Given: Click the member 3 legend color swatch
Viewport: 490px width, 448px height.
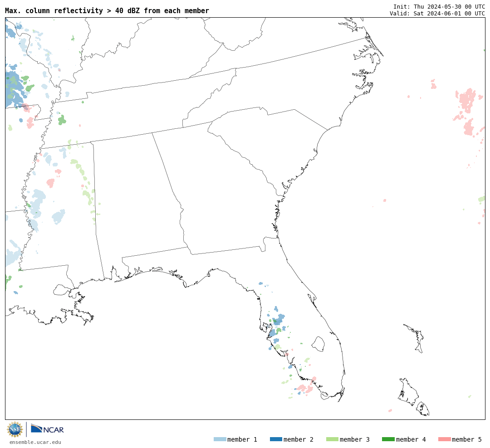Looking at the screenshot, I should click(332, 439).
